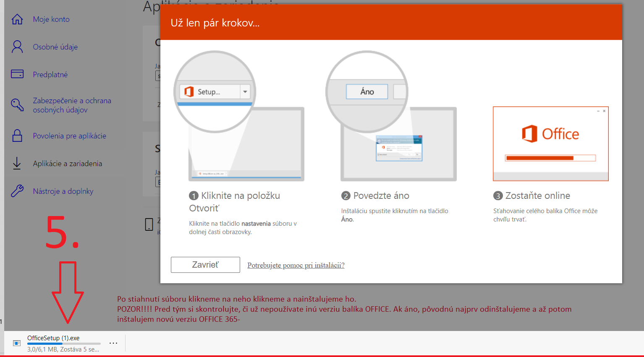This screenshot has height=357, width=644.
Task: Click the Office install progress bar illustration
Action: coord(550,158)
